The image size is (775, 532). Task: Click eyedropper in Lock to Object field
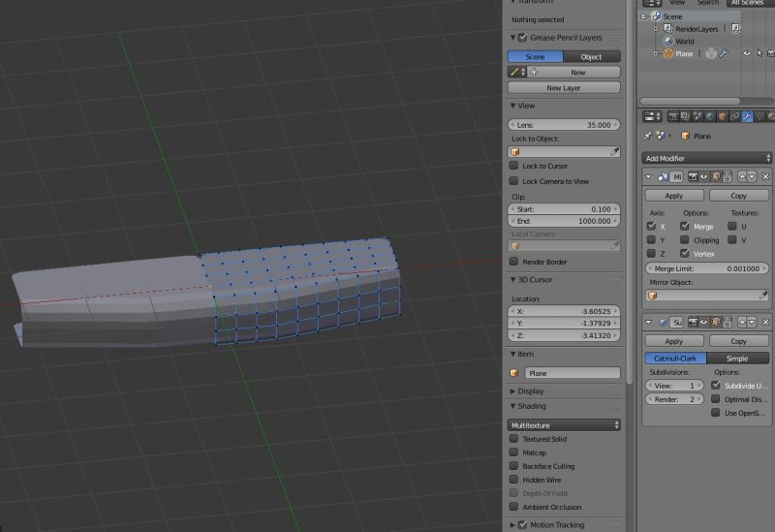coord(614,152)
